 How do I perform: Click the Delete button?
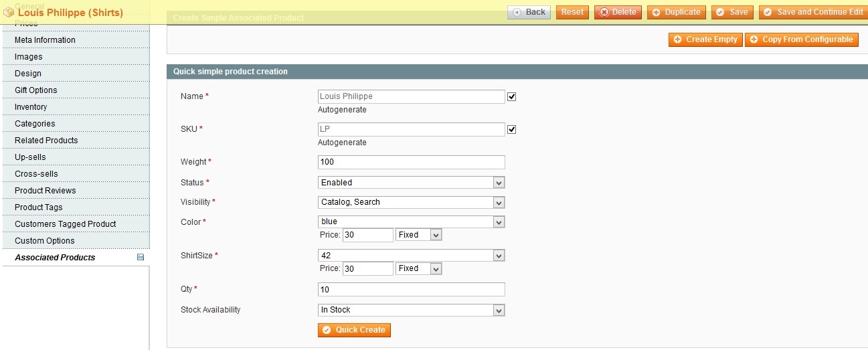coord(618,12)
